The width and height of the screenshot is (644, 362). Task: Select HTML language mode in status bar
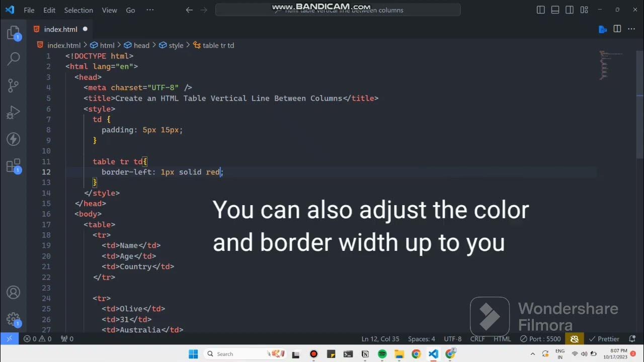pyautogui.click(x=502, y=339)
